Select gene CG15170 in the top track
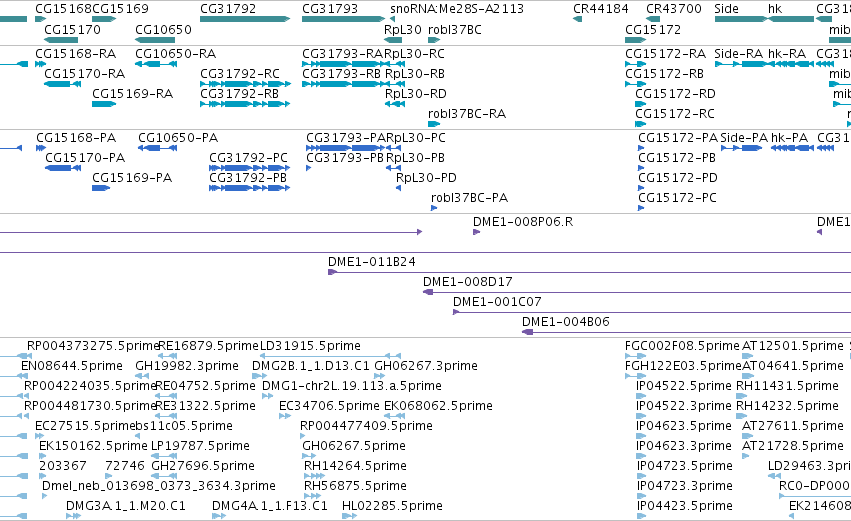 pyautogui.click(x=61, y=40)
